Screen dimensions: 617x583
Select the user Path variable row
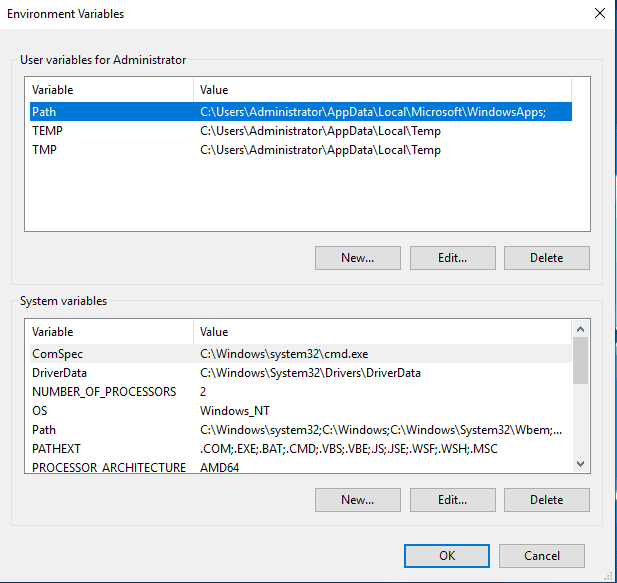tap(44, 112)
